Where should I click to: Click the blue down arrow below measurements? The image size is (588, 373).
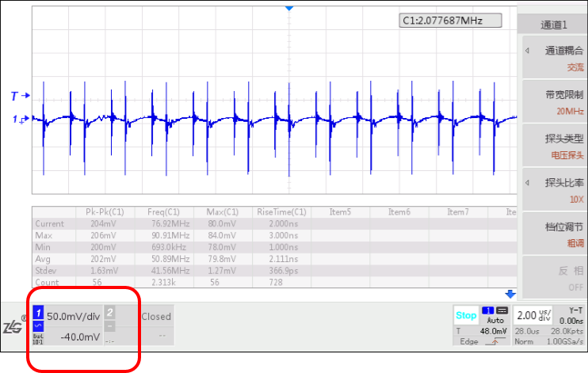pyautogui.click(x=510, y=293)
